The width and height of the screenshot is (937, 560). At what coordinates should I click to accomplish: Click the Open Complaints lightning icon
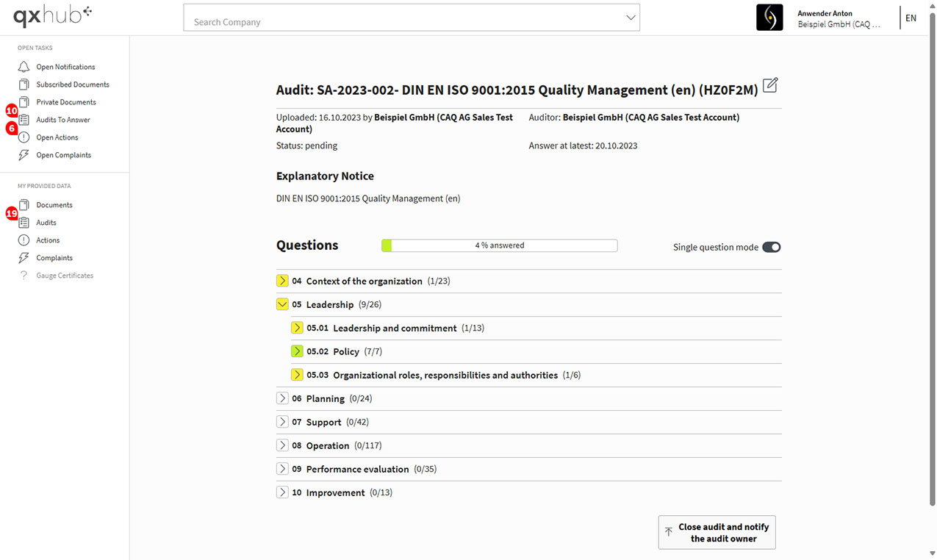coord(24,155)
